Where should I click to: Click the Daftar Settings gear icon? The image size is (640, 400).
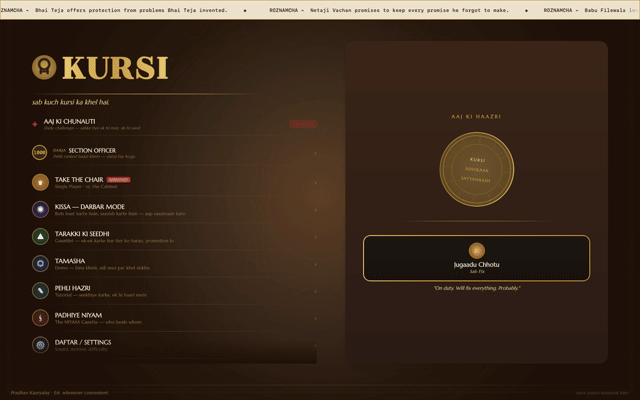[40, 345]
